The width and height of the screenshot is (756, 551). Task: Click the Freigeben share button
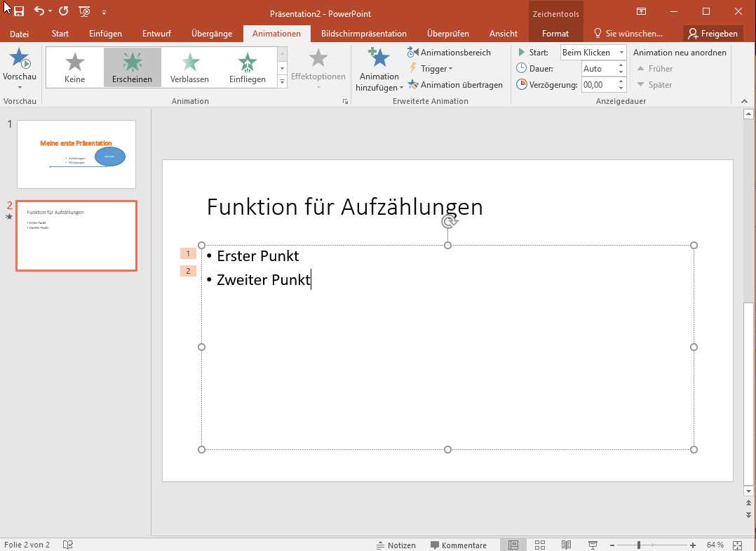[x=713, y=34]
